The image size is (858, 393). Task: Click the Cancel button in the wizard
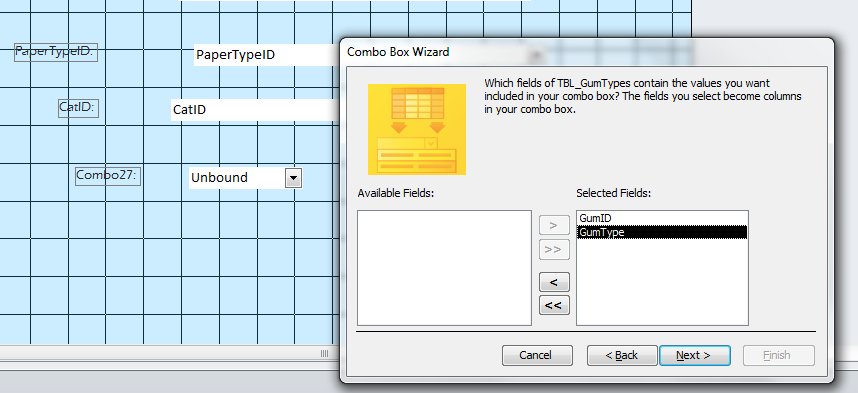537,355
